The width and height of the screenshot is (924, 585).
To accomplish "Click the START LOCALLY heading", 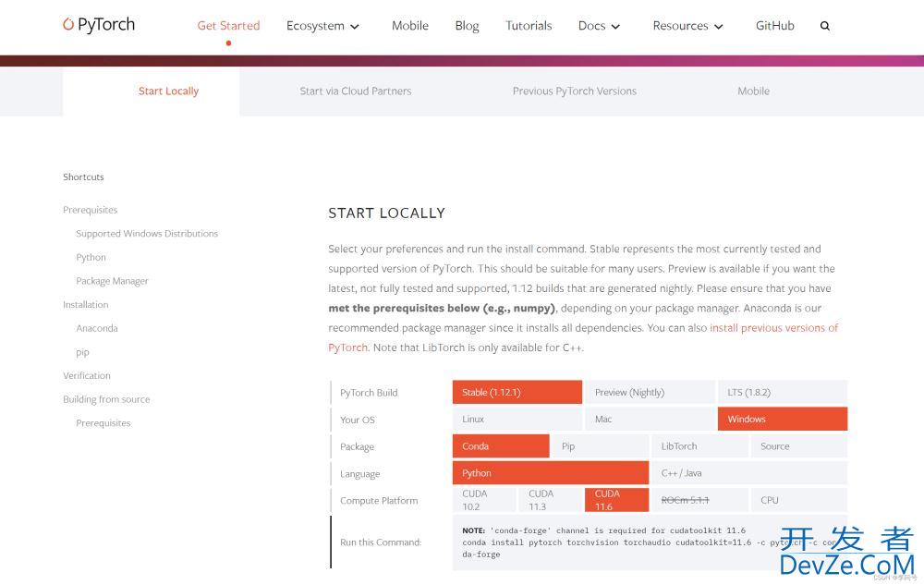I will 386,213.
